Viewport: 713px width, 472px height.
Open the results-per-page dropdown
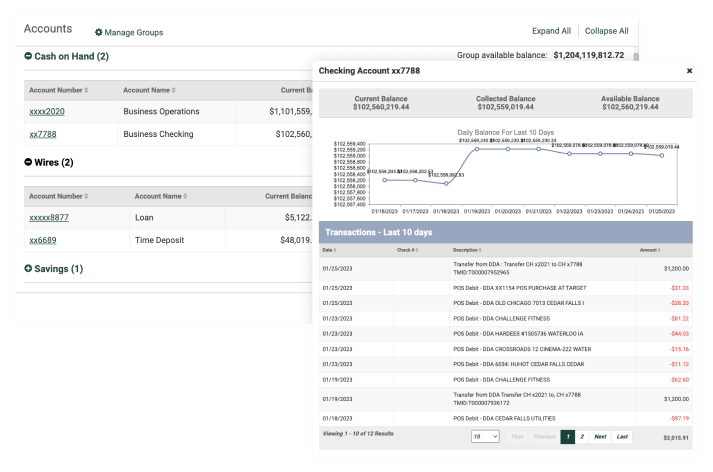[485, 437]
